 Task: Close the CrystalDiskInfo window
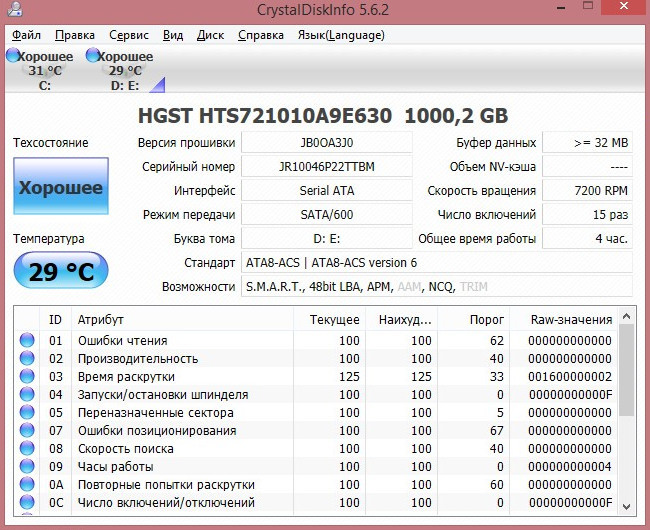[x=624, y=6]
